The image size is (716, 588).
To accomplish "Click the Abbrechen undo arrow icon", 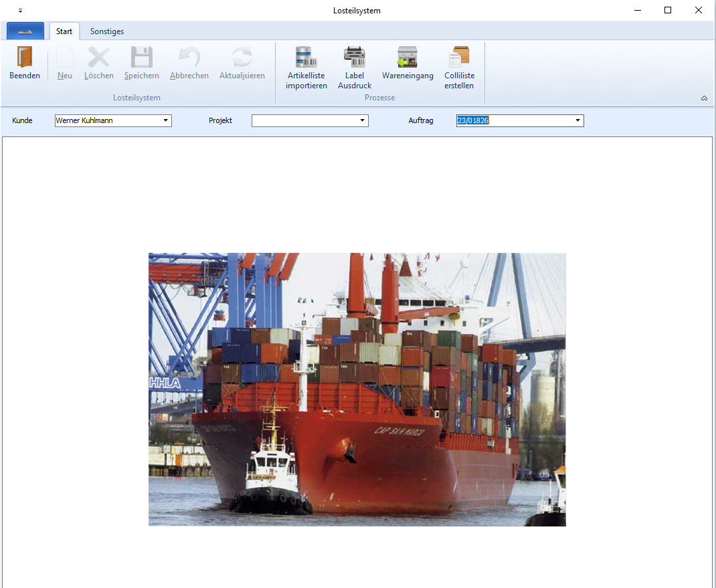I will (189, 57).
